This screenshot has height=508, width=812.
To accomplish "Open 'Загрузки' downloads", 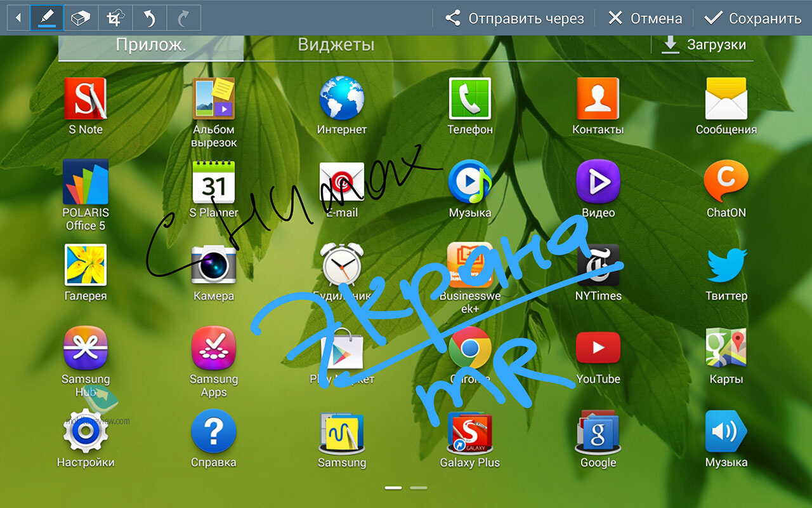I will pyautogui.click(x=704, y=45).
